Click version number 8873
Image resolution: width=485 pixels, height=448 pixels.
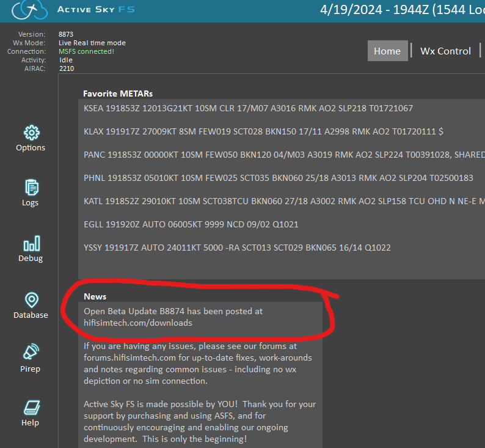coord(66,34)
